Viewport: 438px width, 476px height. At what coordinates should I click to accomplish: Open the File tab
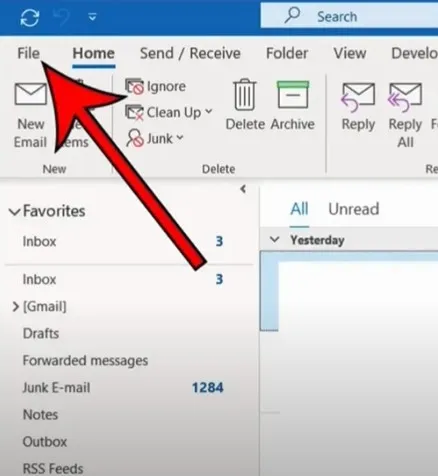click(x=29, y=53)
